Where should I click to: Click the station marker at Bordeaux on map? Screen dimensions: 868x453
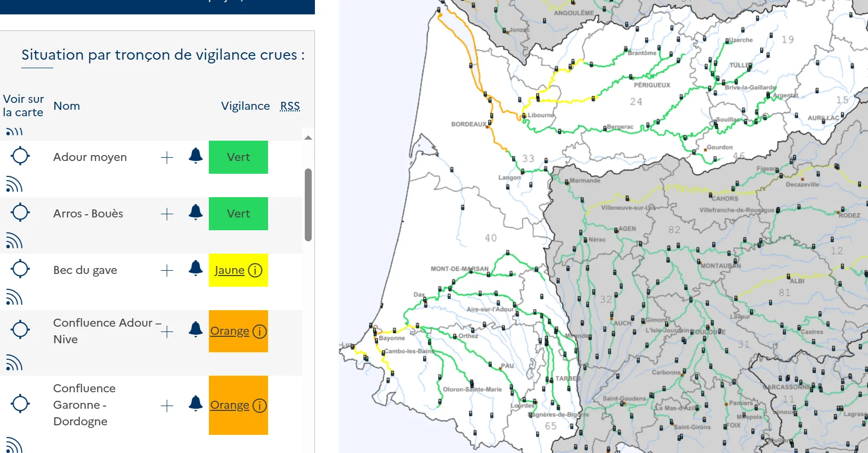(x=490, y=122)
